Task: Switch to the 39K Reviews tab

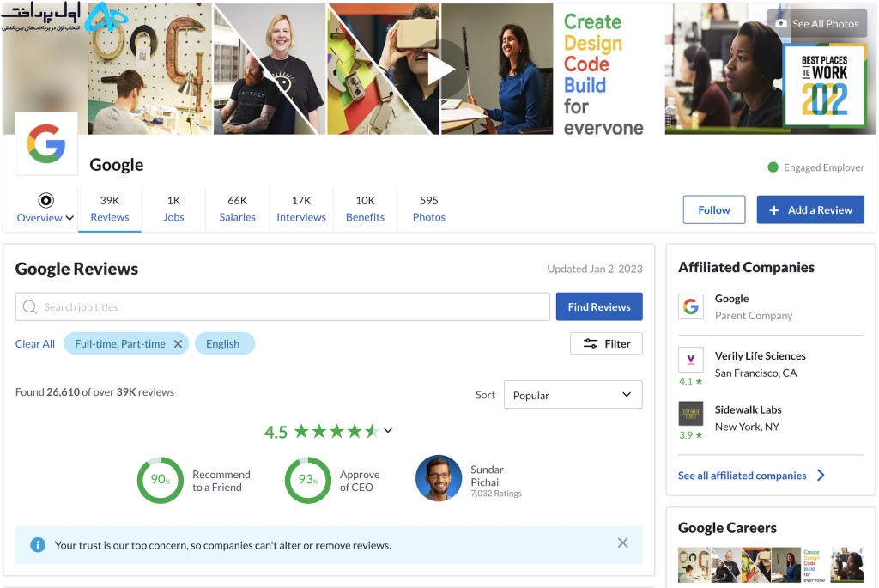Action: [110, 209]
